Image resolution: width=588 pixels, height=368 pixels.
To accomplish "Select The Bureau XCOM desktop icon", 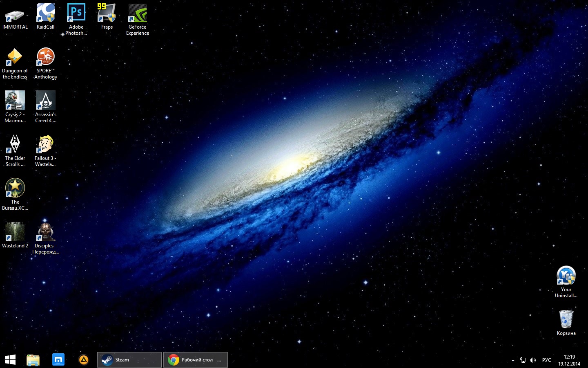I will (x=15, y=188).
